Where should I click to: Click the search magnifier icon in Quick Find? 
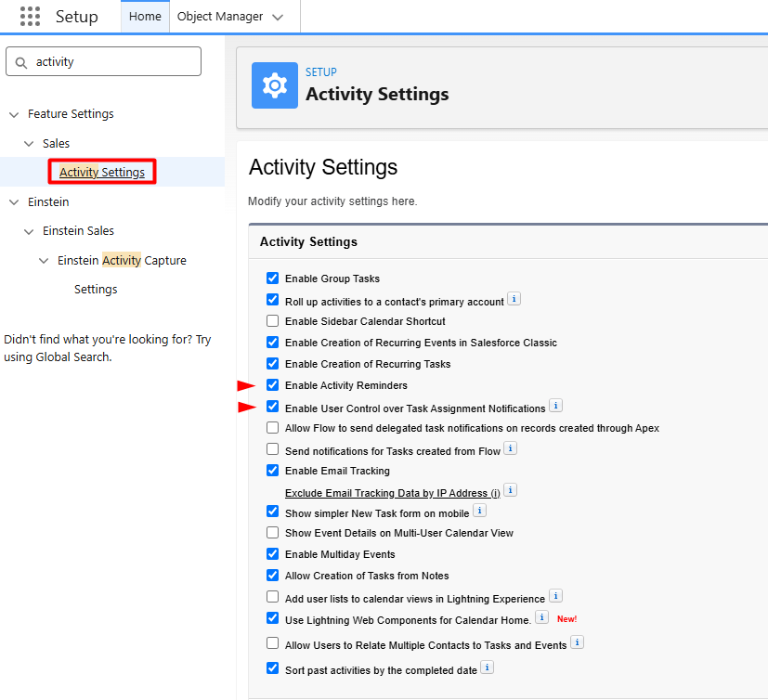point(21,62)
